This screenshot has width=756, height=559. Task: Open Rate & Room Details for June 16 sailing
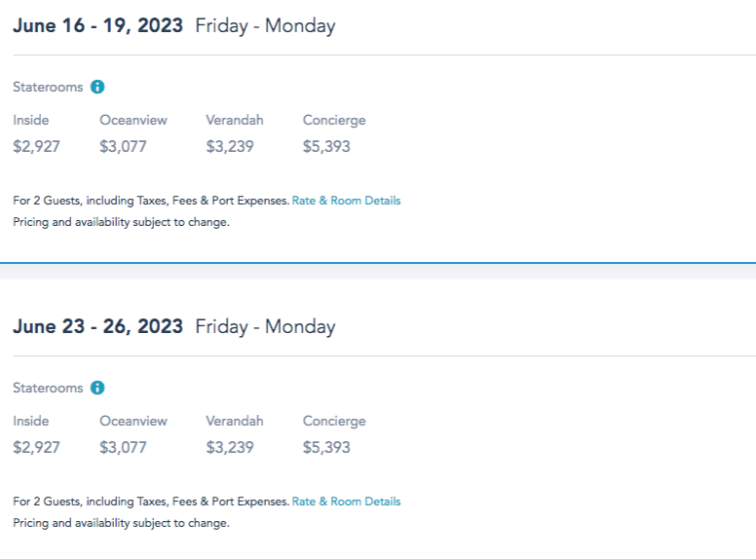point(346,201)
